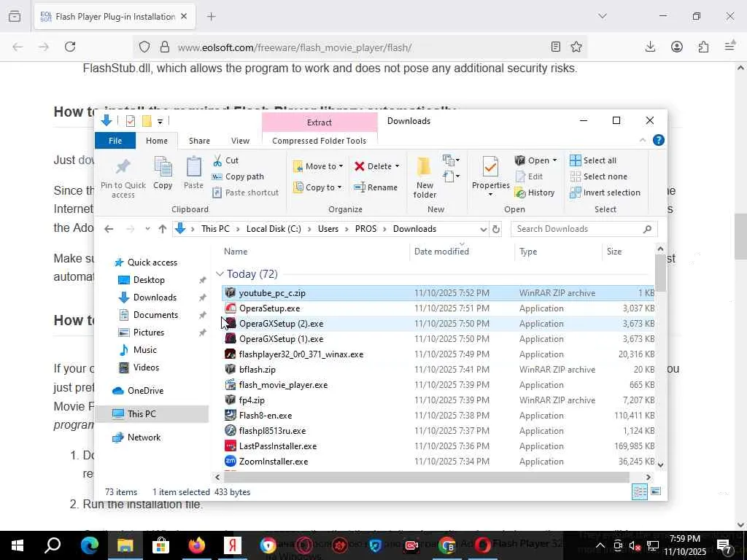Expand the Delete button dropdown arrow

pyautogui.click(x=398, y=166)
